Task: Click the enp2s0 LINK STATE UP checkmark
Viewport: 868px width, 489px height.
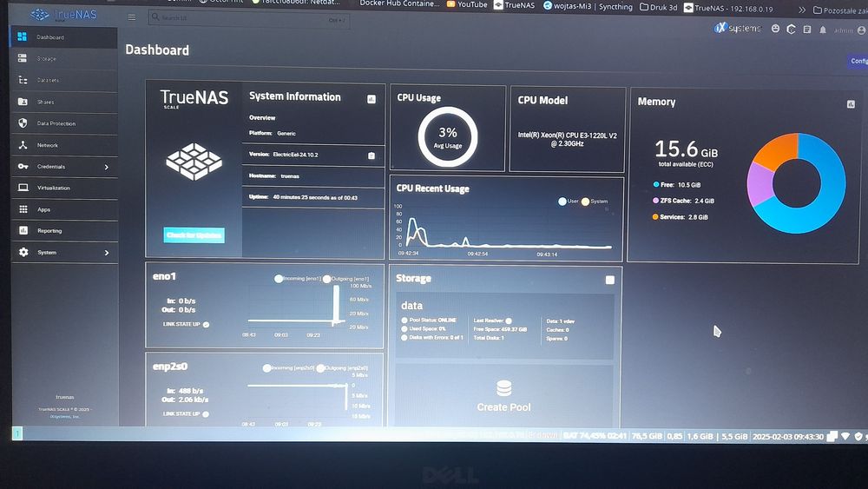Action: point(206,414)
